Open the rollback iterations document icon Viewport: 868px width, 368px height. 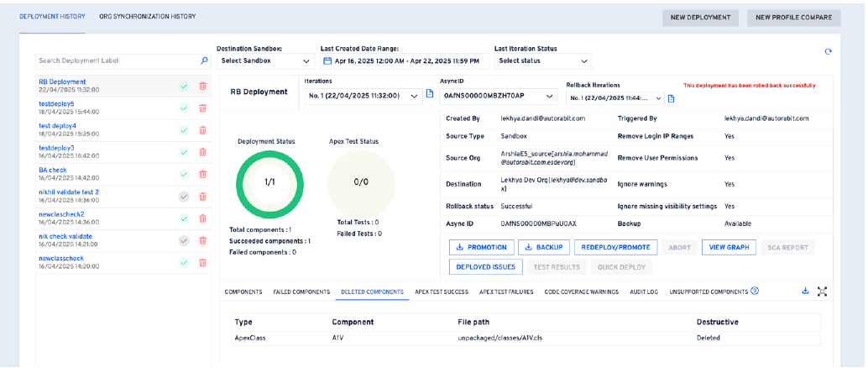click(x=671, y=98)
